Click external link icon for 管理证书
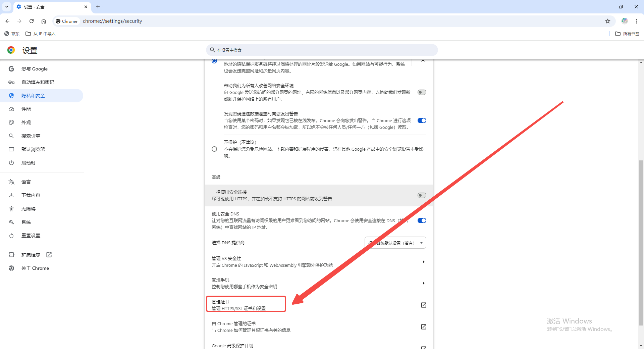644x349 pixels. (424, 305)
